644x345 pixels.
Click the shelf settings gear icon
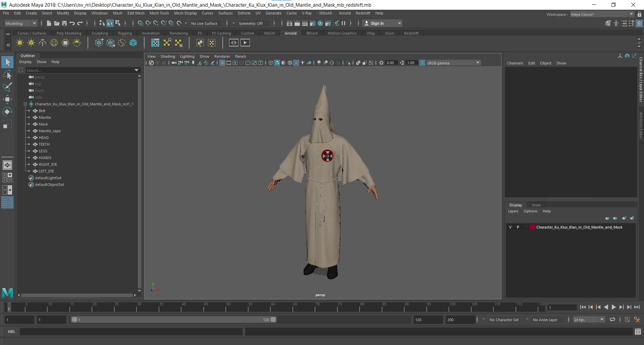pos(8,45)
